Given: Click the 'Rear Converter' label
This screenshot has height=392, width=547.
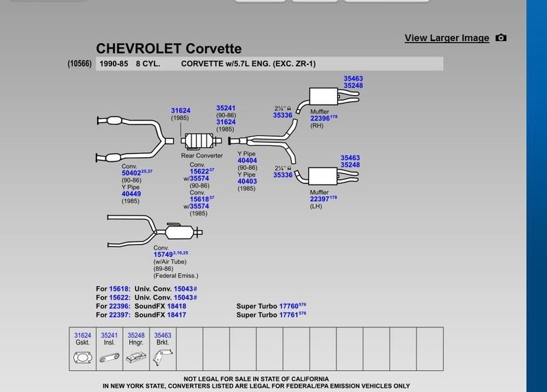Looking at the screenshot, I should tap(202, 156).
